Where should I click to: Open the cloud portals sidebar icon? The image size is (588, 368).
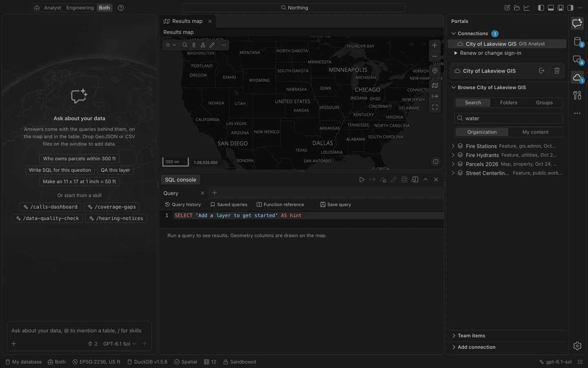pos(577,78)
